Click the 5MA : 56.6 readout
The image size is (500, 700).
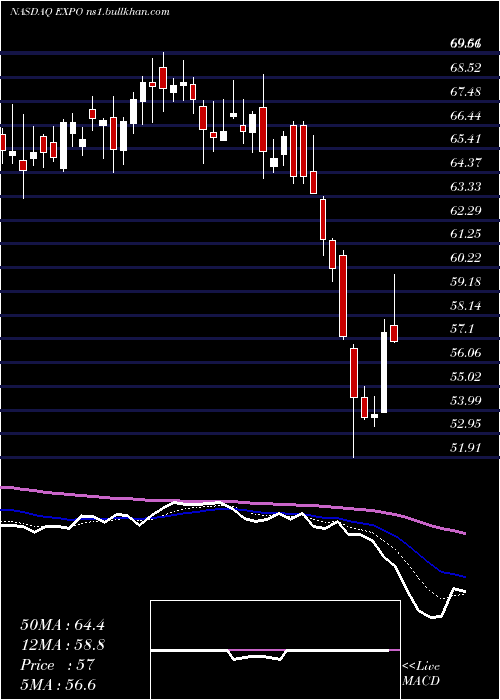(x=58, y=685)
